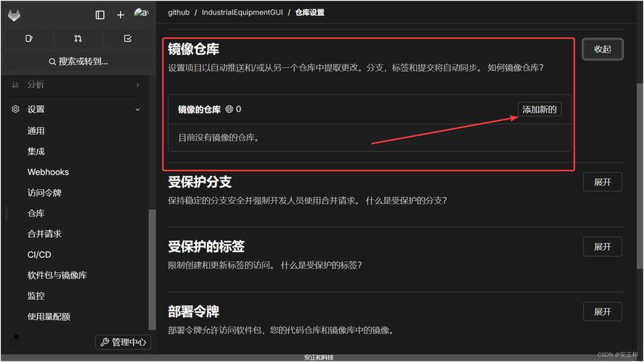Collapse 镜像仓库 with the 收起 button
The width and height of the screenshot is (644, 362).
pyautogui.click(x=603, y=49)
